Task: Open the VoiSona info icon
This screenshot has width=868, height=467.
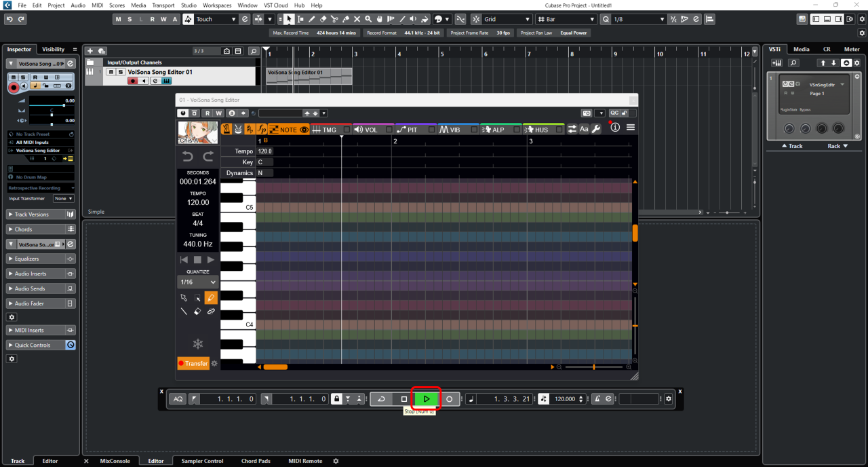Action: tap(615, 128)
